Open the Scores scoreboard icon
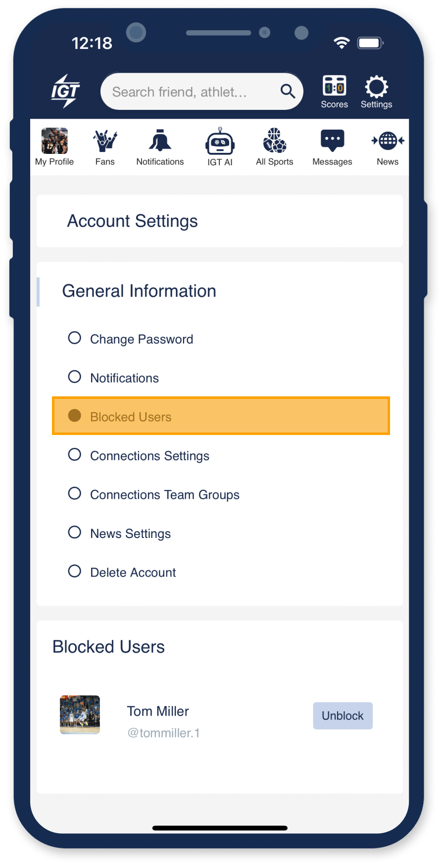 [x=334, y=86]
